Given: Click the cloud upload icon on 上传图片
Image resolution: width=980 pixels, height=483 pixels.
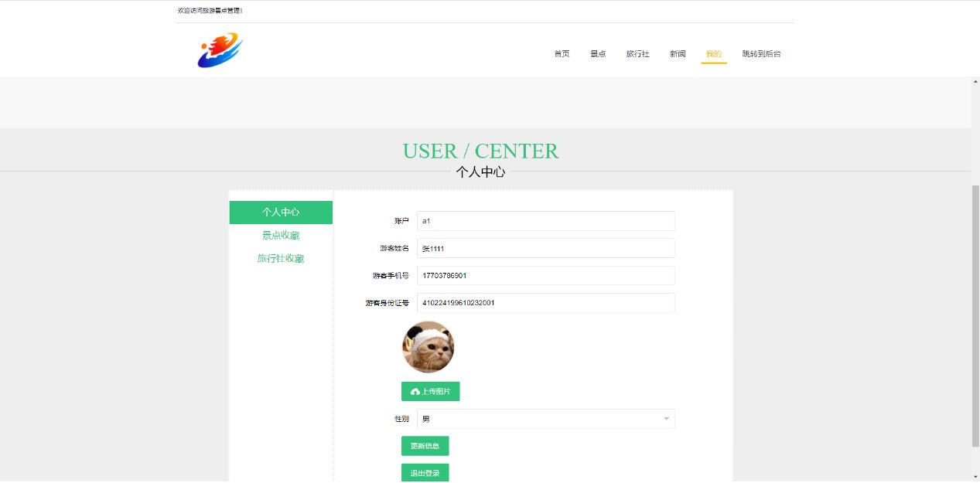Looking at the screenshot, I should point(415,392).
